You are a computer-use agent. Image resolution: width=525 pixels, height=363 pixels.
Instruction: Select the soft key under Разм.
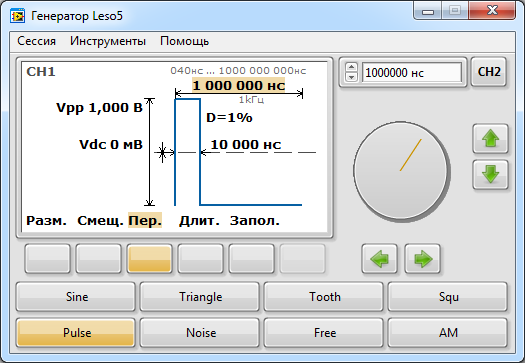[48, 259]
